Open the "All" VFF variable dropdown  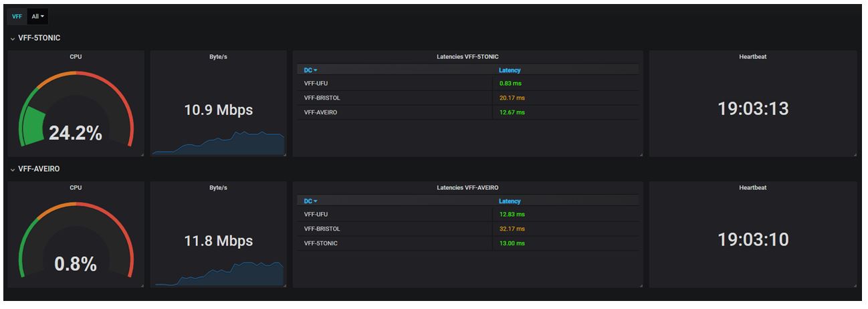pos(37,16)
